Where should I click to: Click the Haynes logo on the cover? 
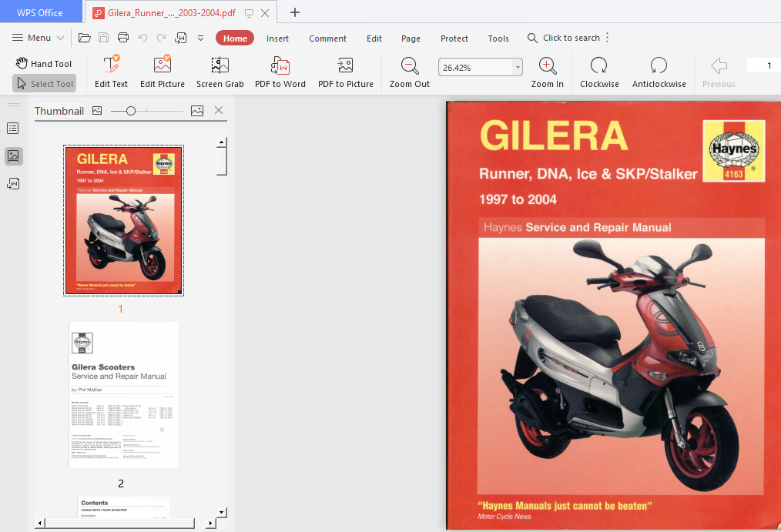[x=734, y=151]
